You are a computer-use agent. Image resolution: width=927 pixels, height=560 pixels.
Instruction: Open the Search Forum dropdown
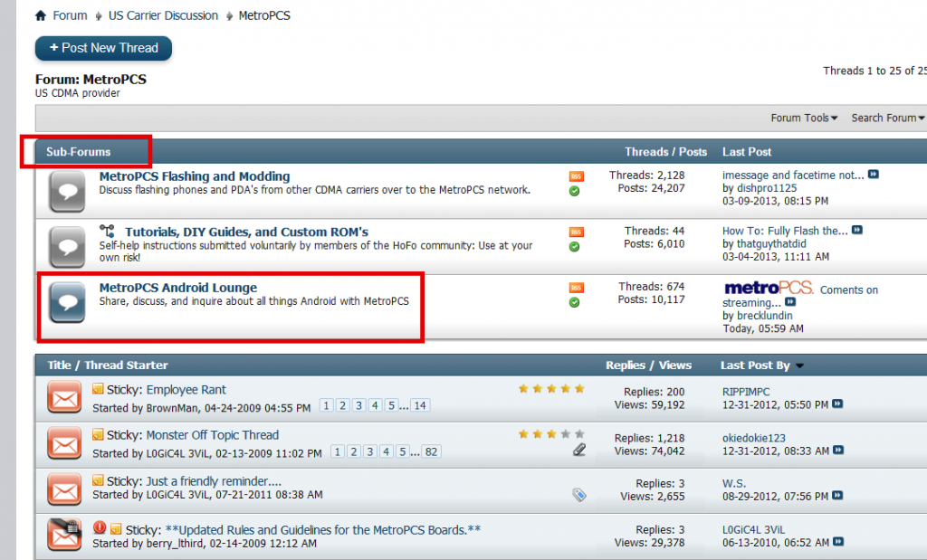888,119
